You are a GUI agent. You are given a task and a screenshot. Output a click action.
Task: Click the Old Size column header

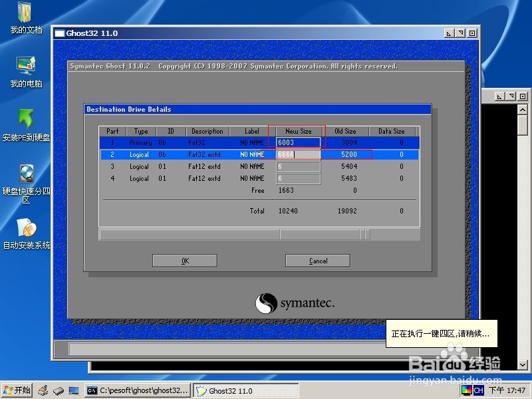(x=345, y=131)
